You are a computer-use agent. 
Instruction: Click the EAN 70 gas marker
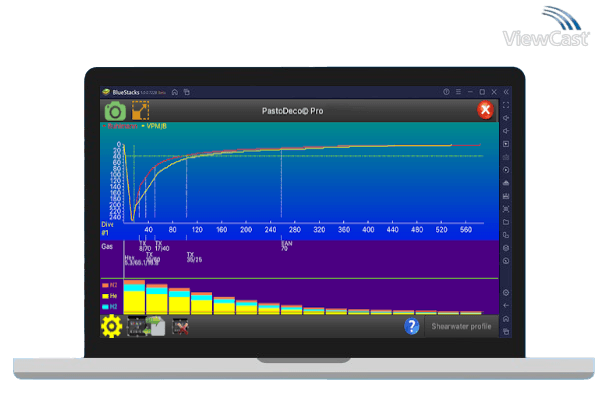[x=285, y=245]
